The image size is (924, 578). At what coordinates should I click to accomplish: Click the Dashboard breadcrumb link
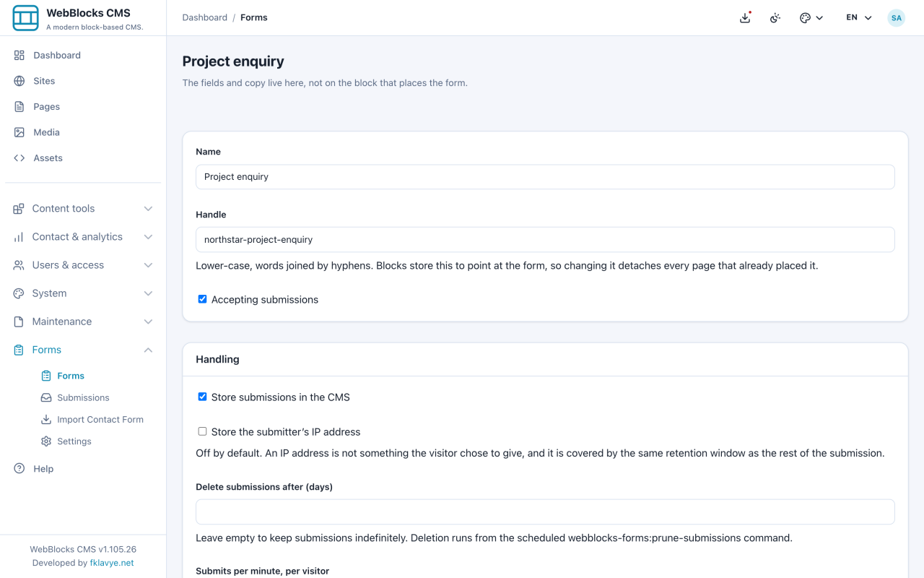tap(205, 17)
